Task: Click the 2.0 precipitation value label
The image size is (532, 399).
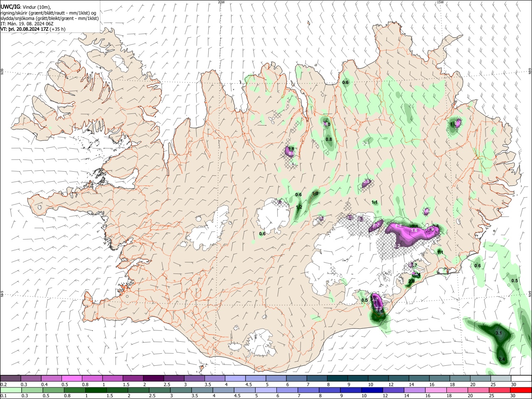Action: click(411, 281)
